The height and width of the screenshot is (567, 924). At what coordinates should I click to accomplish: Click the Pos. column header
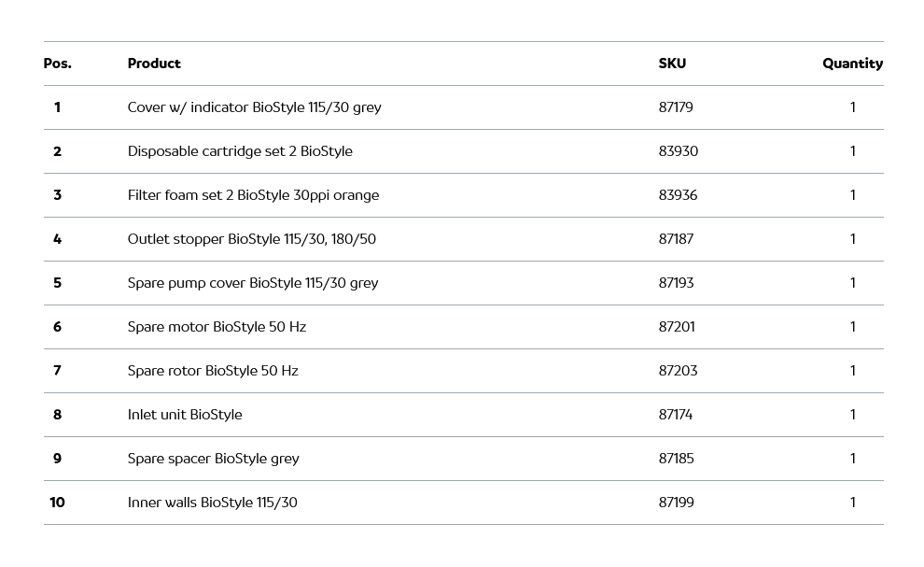point(58,64)
